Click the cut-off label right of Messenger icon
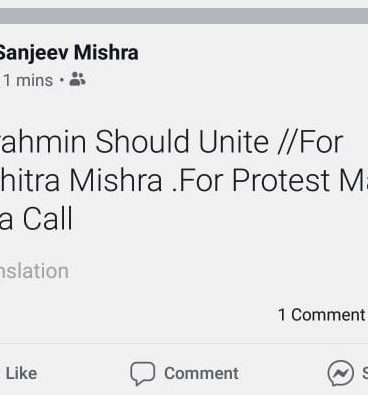 tap(365, 373)
